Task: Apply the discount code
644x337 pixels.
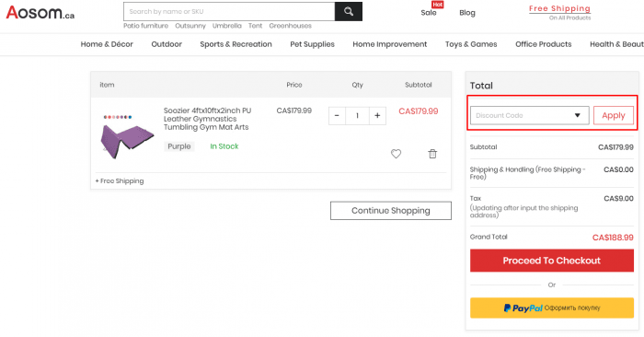Action: (x=614, y=115)
